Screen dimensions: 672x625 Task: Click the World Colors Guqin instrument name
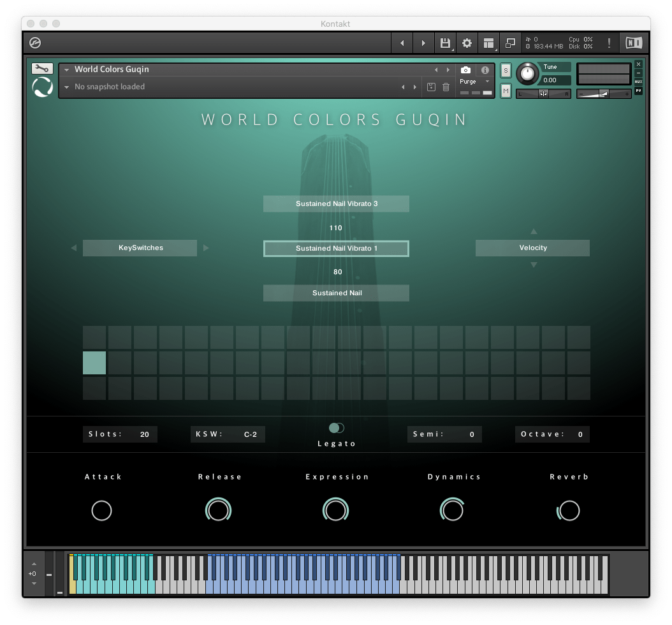click(112, 70)
